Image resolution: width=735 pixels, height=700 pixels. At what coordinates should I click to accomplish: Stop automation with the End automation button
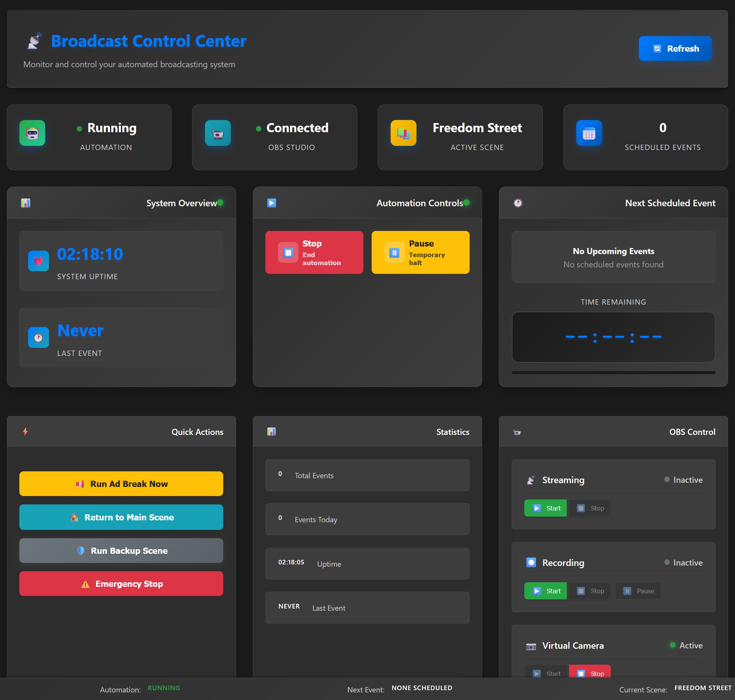pyautogui.click(x=314, y=252)
